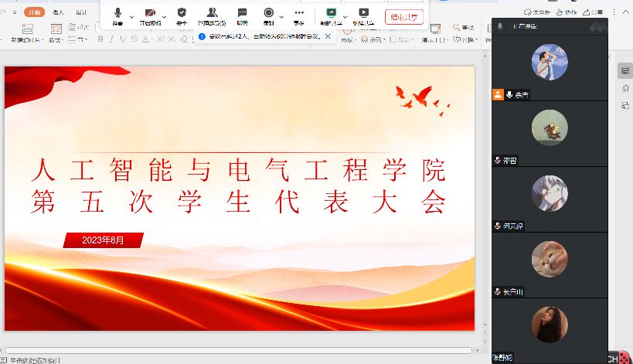Image resolution: width=633 pixels, height=364 pixels.
Task: Open the participant management list
Action: point(212,14)
